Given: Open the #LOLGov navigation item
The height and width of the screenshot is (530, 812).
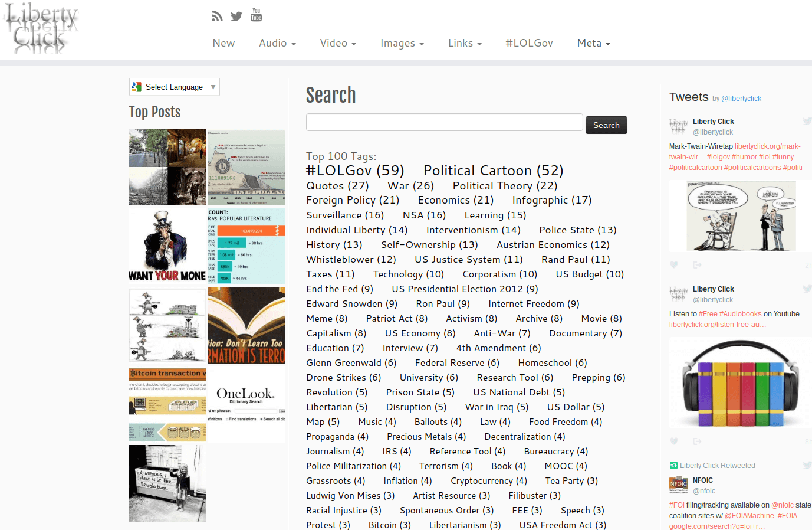Looking at the screenshot, I should pos(529,43).
